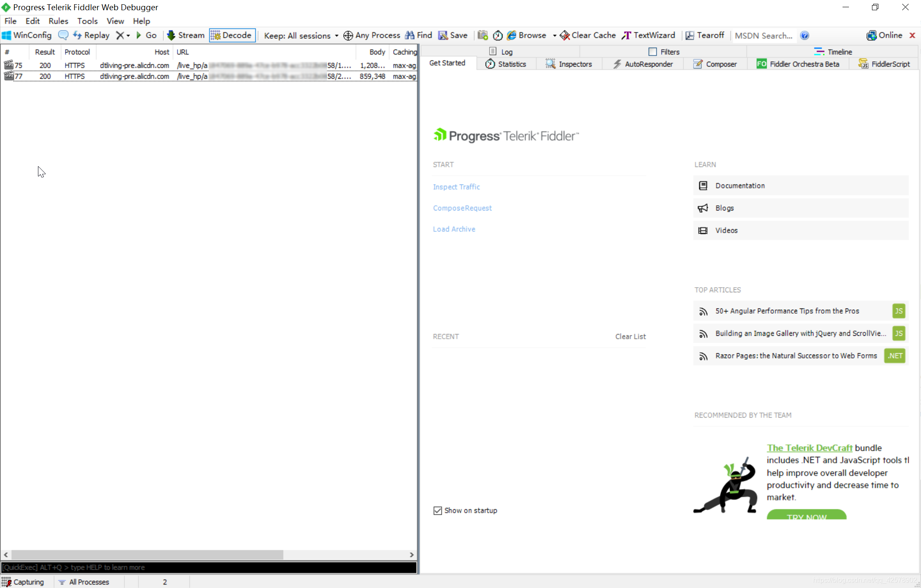Toggle the Decode button

tap(232, 35)
